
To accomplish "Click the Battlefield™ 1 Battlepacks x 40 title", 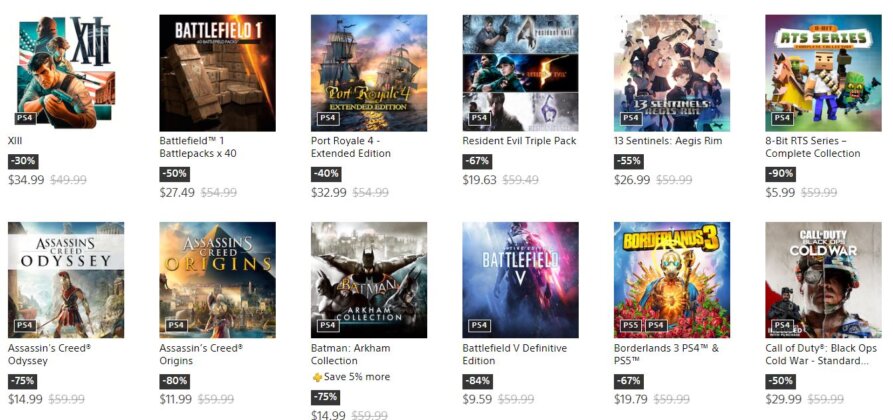I will pos(200,147).
